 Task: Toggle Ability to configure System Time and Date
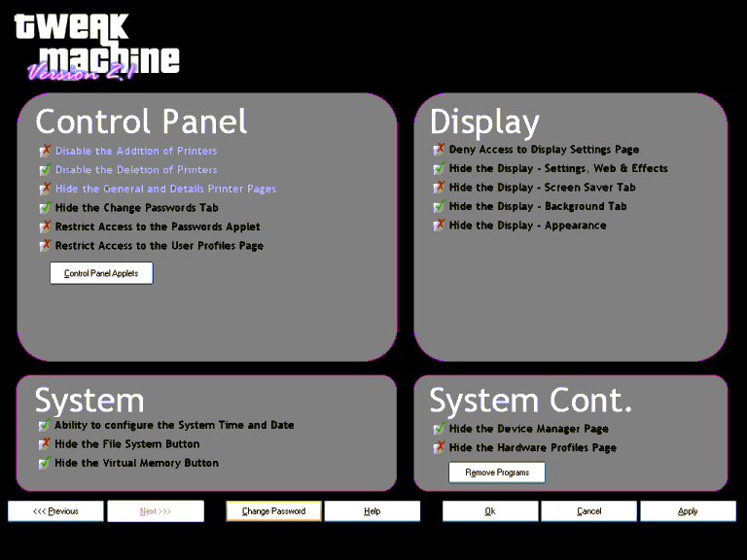click(45, 426)
